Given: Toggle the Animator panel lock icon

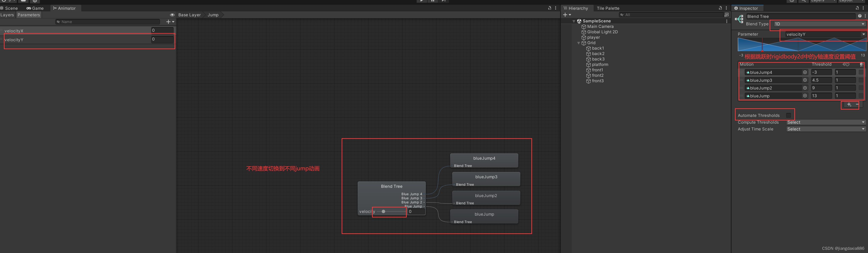Looking at the screenshot, I should click(x=549, y=8).
